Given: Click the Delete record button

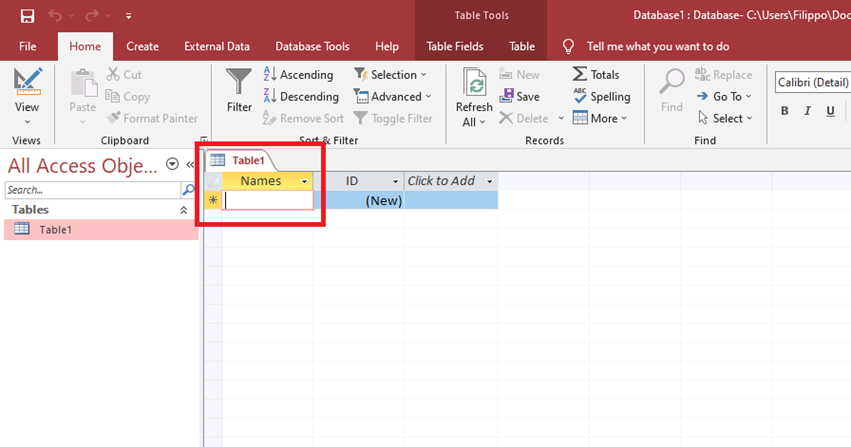Looking at the screenshot, I should pyautogui.click(x=523, y=118).
